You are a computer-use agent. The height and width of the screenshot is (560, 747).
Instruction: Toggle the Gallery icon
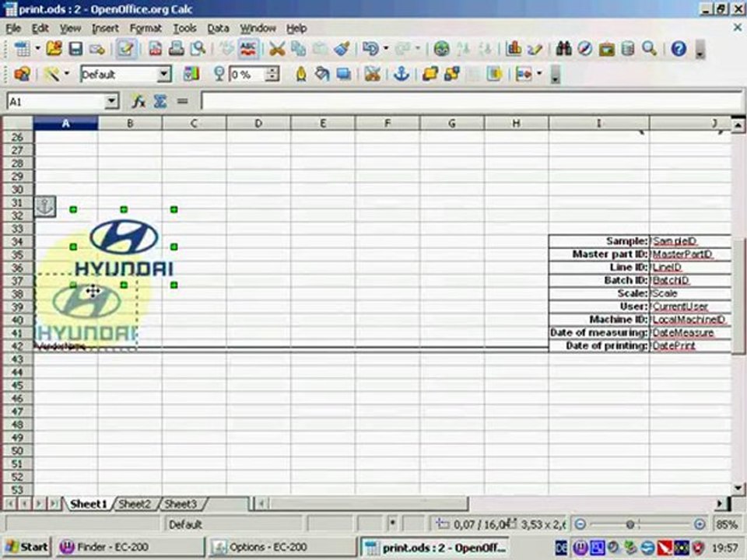pos(606,48)
